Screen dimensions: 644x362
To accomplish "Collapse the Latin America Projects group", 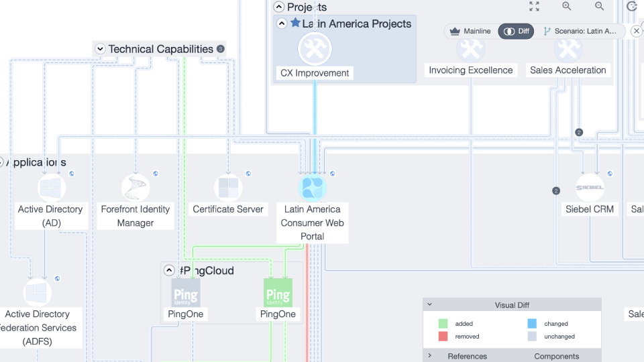I will pyautogui.click(x=282, y=23).
